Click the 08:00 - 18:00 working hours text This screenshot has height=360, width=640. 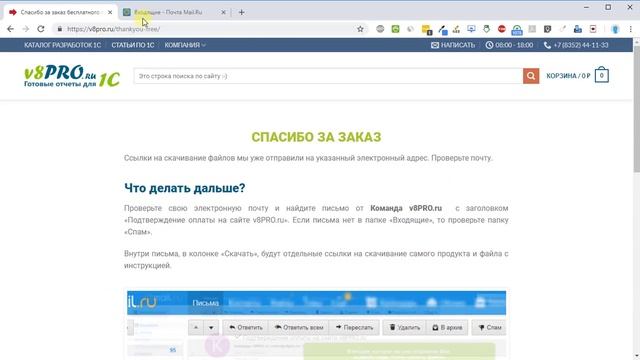514,45
